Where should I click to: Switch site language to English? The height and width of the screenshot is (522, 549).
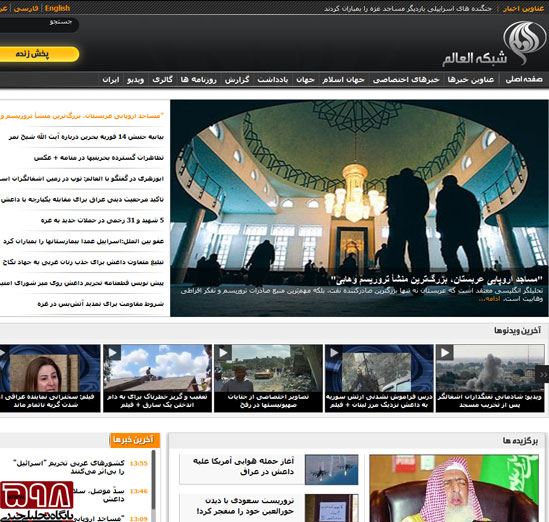(x=57, y=8)
